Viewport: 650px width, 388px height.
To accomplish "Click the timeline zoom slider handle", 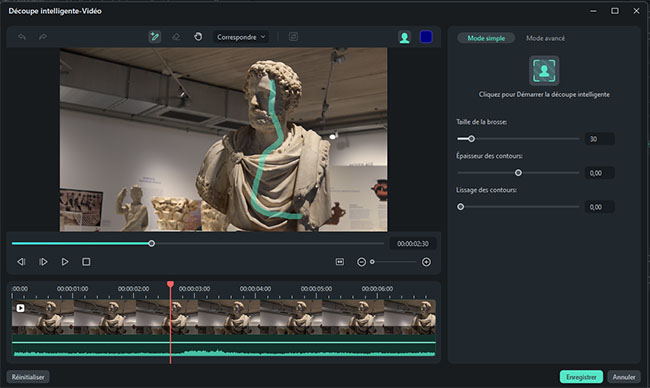I will [x=372, y=262].
